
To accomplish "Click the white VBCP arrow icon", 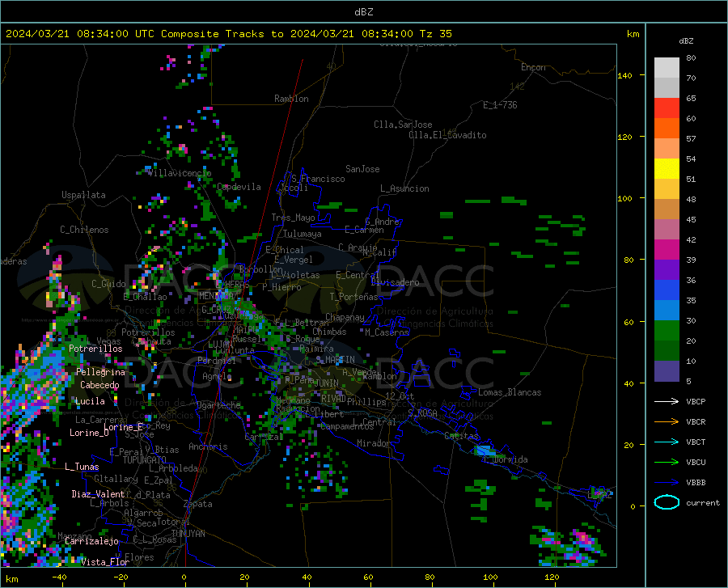I will (667, 401).
